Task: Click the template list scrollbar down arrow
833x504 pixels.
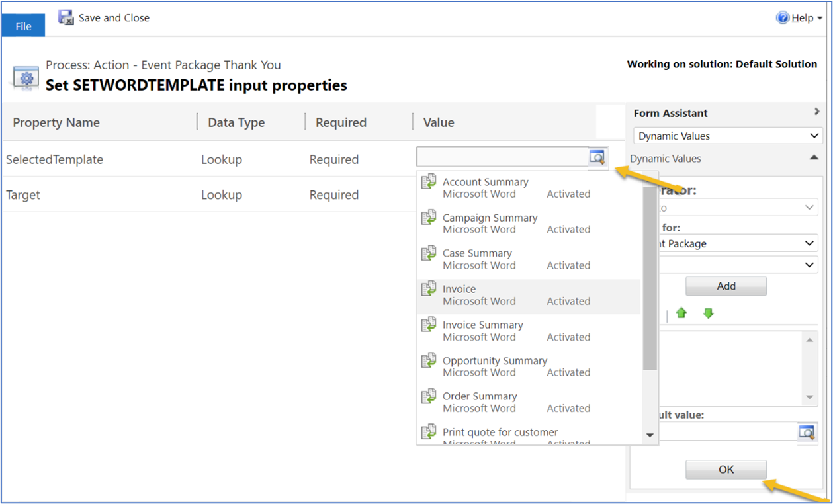Action: 650,436
